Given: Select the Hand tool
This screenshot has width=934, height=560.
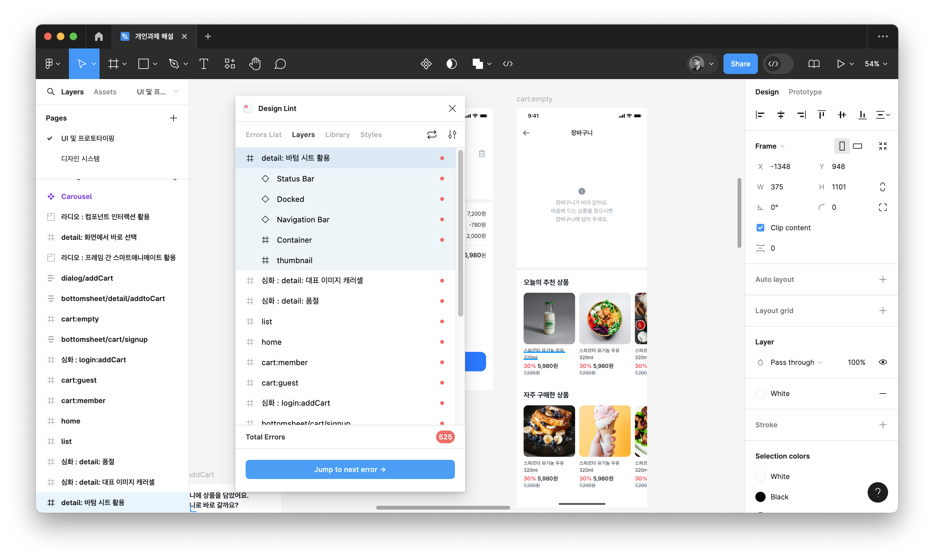Looking at the screenshot, I should point(255,64).
